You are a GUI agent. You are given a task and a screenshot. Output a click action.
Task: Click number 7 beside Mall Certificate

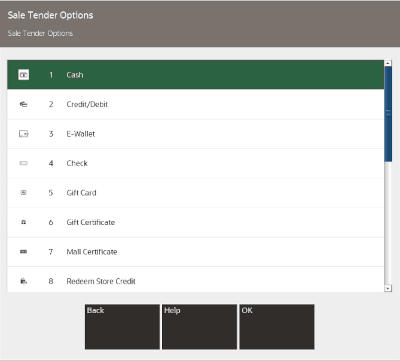pos(51,252)
